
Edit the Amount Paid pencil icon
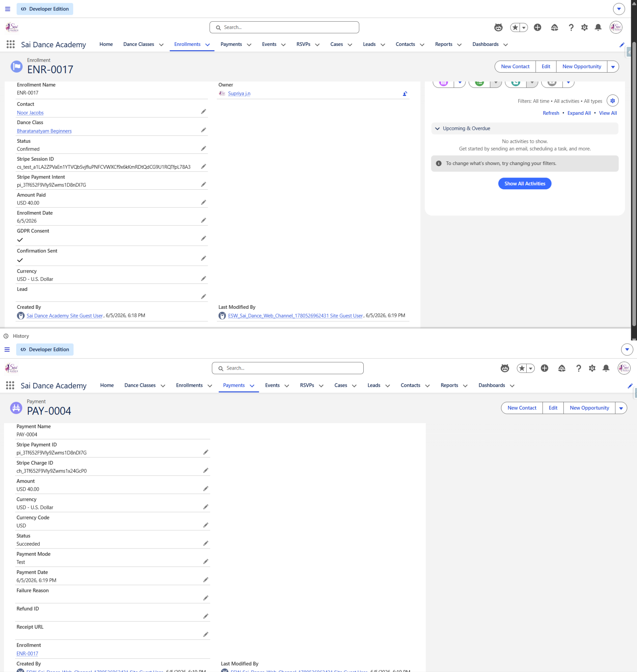pyautogui.click(x=203, y=203)
